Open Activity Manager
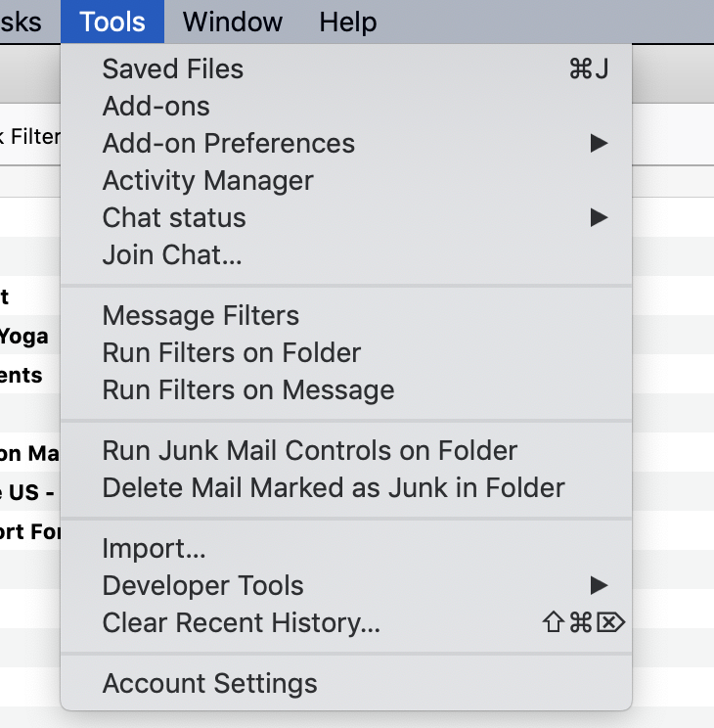 208,181
